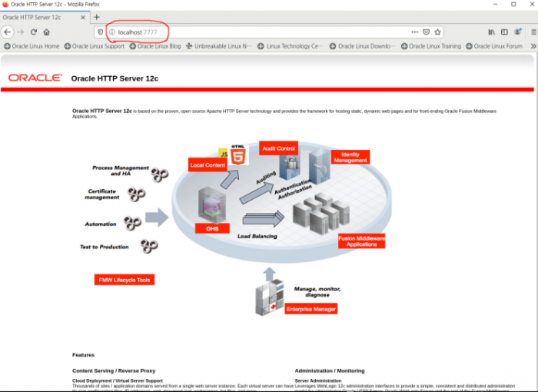Click the Identity Management red label
The width and height of the screenshot is (538, 392).
click(350, 158)
